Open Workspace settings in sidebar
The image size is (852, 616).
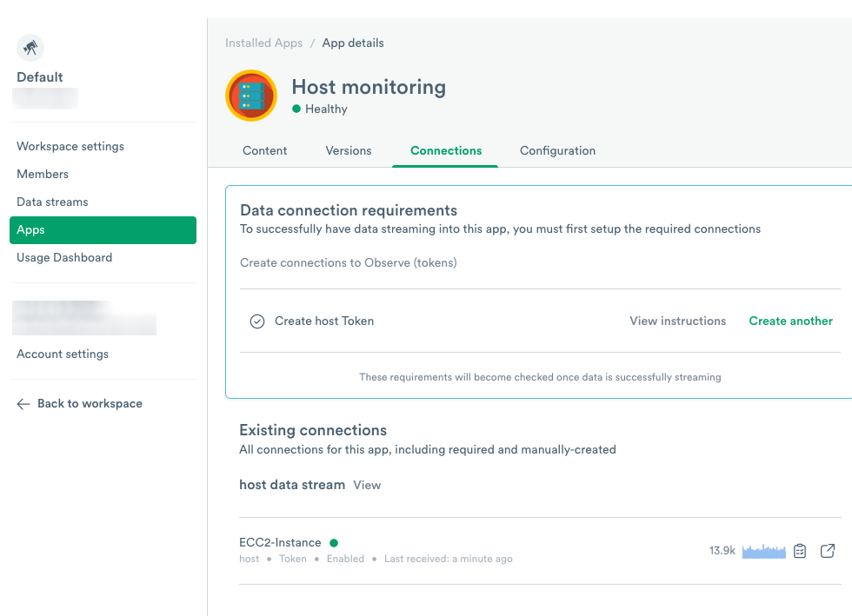coord(70,146)
